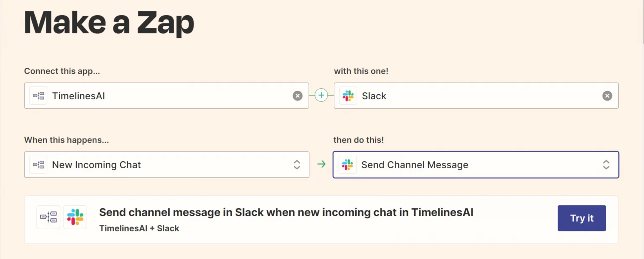Image resolution: width=644 pixels, height=259 pixels.
Task: Expand trigger options using the chevron control
Action: [297, 165]
